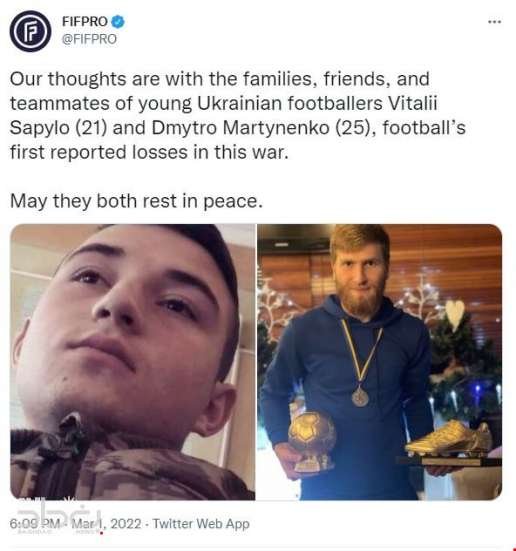
Task: Click the blue verified checkmark badge
Action: pyautogui.click(x=118, y=22)
